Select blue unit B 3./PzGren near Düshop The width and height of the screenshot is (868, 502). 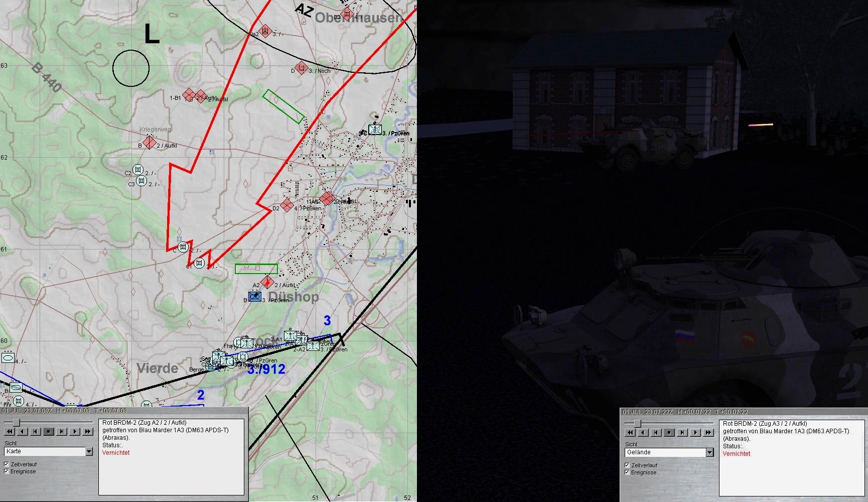coord(255,297)
